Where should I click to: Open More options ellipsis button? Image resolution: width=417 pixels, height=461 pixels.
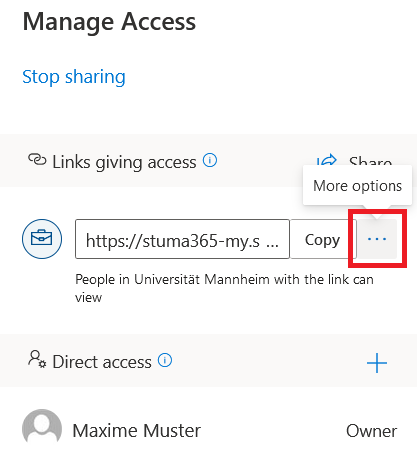click(377, 239)
